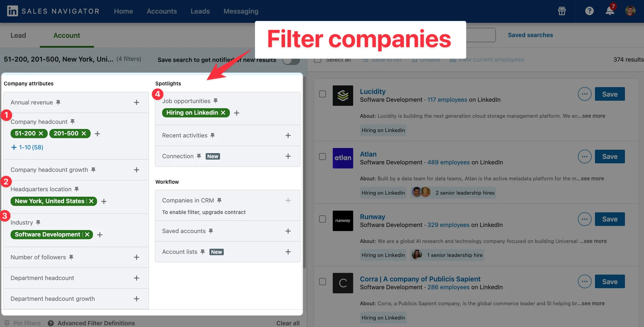Remove the Software Development industry chip
The height and width of the screenshot is (327, 644).
tap(87, 234)
